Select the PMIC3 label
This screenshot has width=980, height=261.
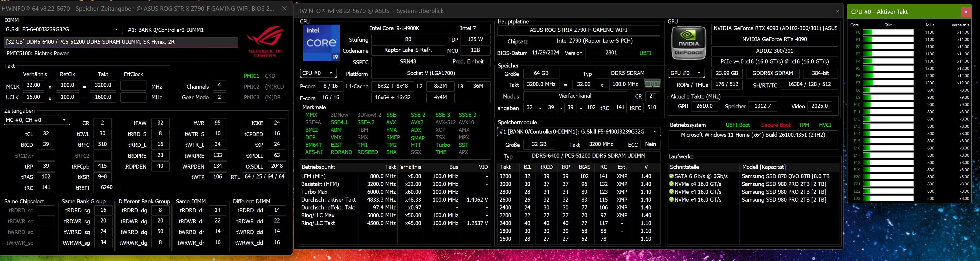(x=252, y=97)
